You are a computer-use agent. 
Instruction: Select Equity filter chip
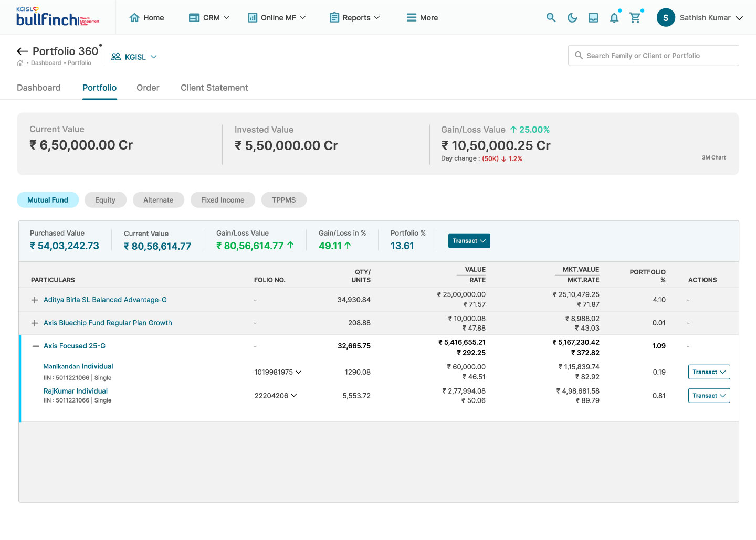(105, 200)
